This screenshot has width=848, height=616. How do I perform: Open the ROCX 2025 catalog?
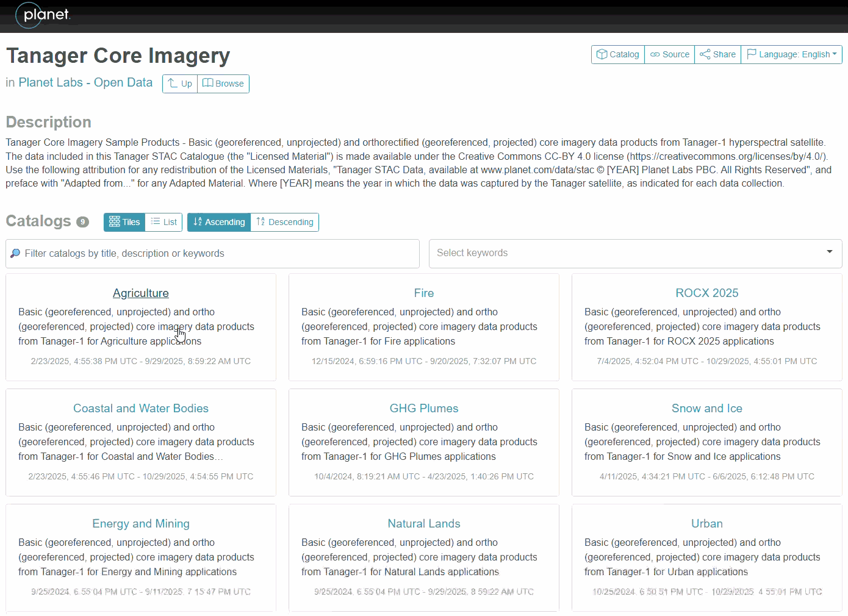click(707, 293)
